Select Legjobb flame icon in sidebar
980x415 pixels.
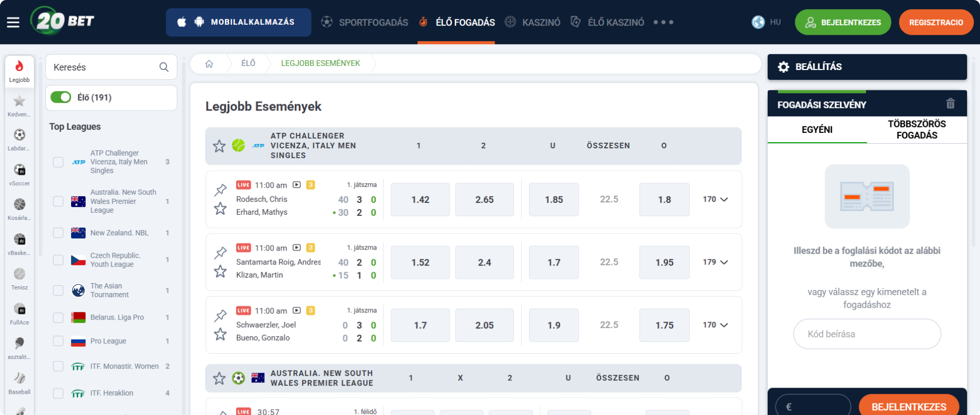click(19, 66)
